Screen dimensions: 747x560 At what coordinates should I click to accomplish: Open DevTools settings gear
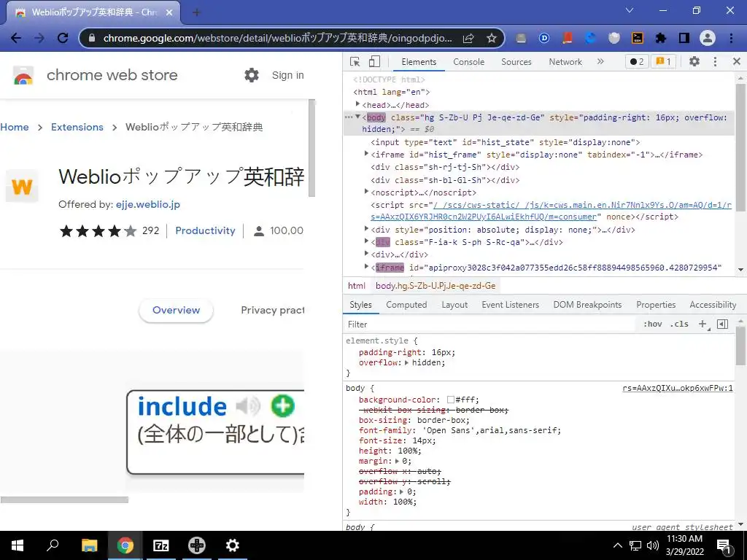click(694, 61)
